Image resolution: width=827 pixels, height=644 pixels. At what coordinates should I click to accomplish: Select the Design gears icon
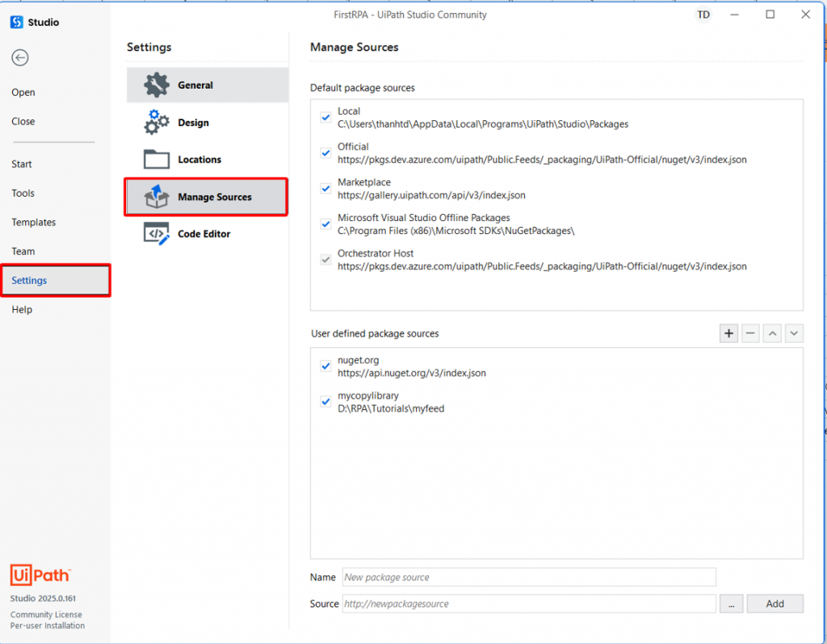(156, 123)
